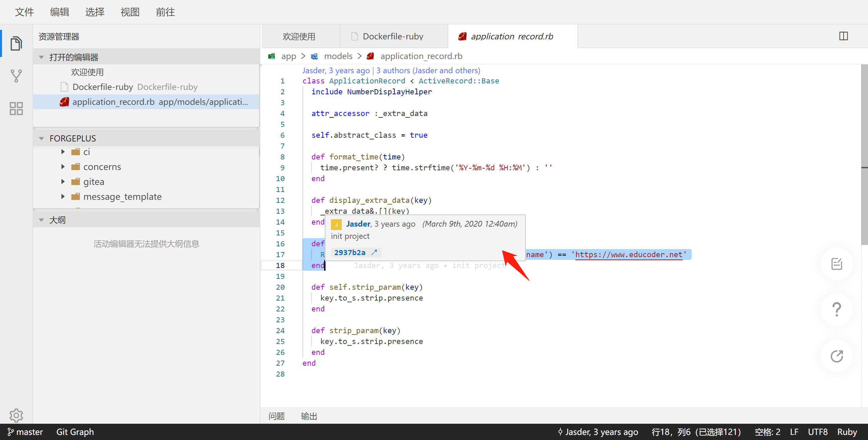The image size is (868, 440).
Task: Open the extensions grid icon in sidebar
Action: [x=16, y=109]
